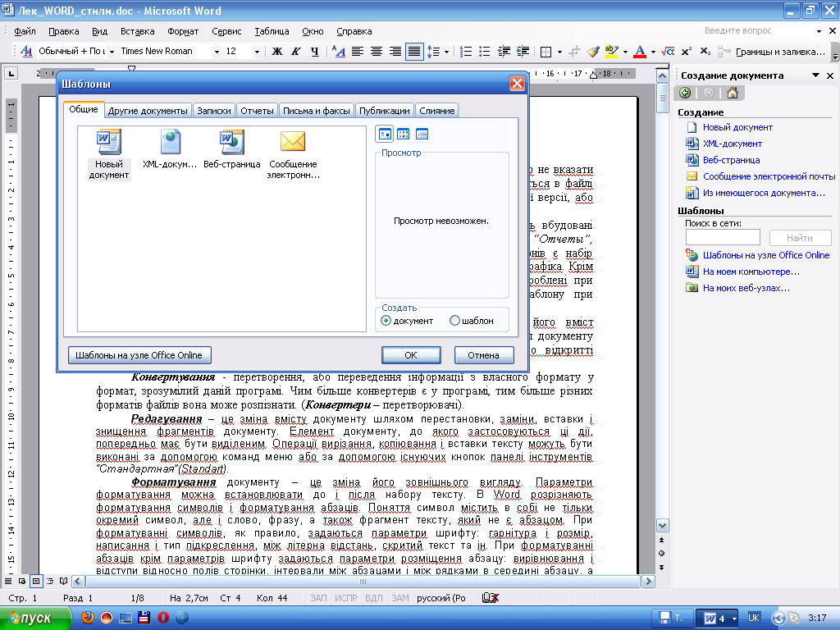840x630 pixels.
Task: Open the Формат menu
Action: click(x=183, y=31)
